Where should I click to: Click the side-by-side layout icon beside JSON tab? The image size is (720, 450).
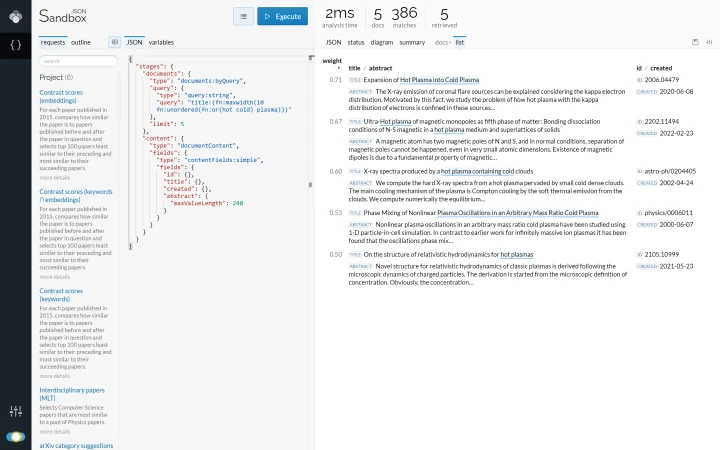(x=114, y=42)
